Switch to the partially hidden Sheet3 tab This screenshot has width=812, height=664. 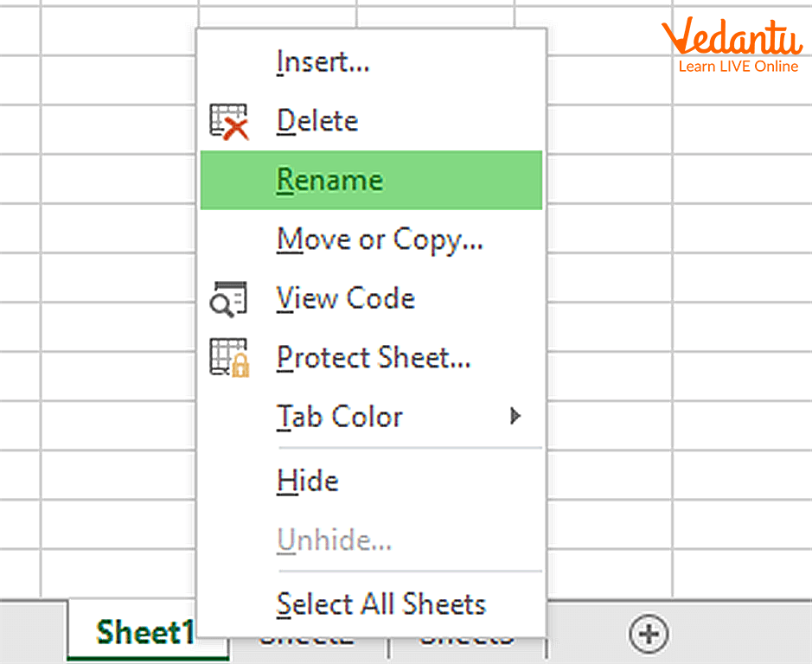click(467, 642)
